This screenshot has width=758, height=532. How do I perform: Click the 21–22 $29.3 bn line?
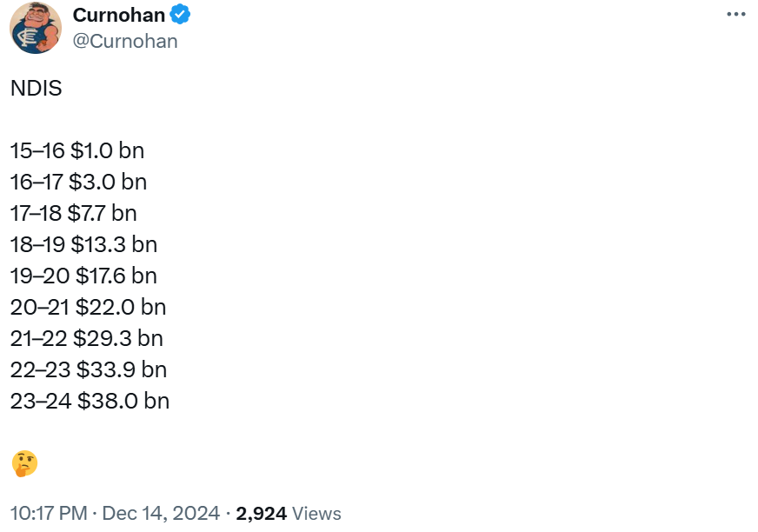[86, 338]
